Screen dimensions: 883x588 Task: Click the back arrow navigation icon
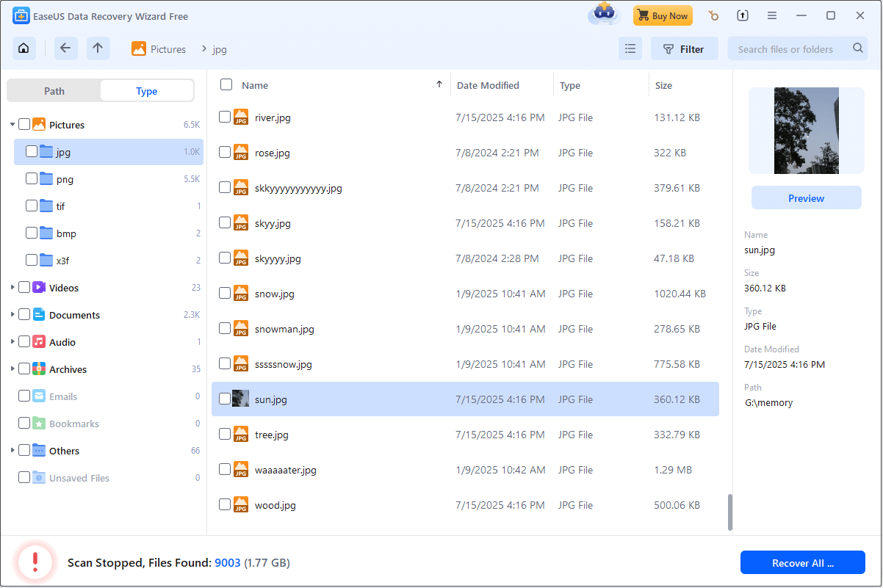coord(65,48)
